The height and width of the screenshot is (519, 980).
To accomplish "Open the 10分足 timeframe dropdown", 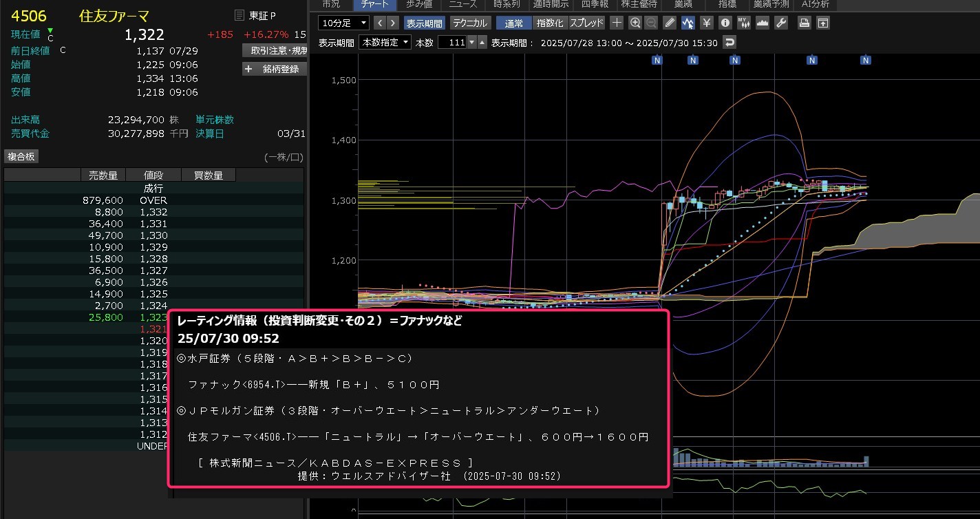I will pyautogui.click(x=343, y=23).
